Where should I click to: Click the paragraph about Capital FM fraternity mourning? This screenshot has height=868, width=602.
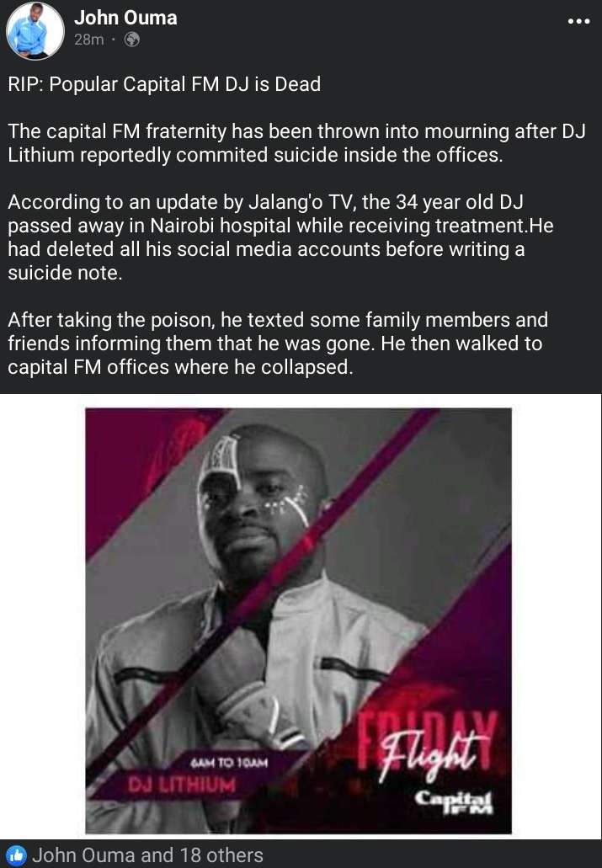click(x=296, y=143)
